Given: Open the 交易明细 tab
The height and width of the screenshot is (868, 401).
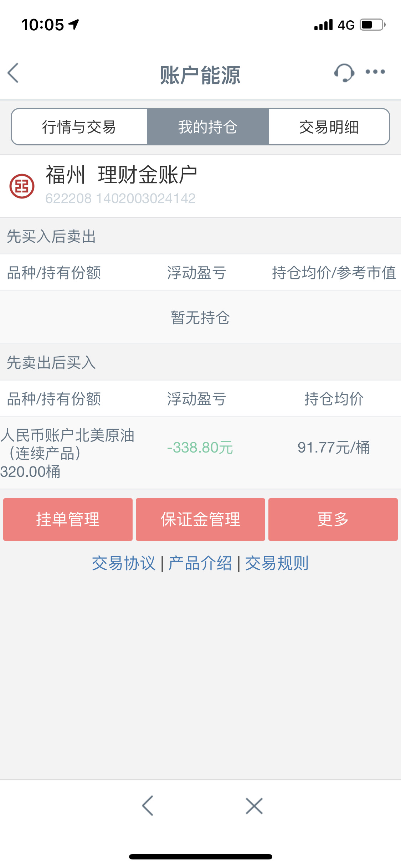Looking at the screenshot, I should pyautogui.click(x=329, y=127).
